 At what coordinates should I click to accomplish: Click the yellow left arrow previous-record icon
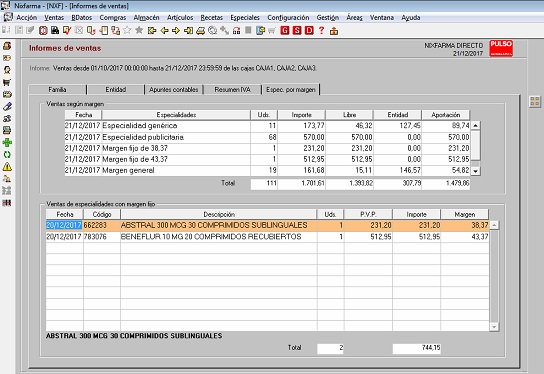pos(164,31)
